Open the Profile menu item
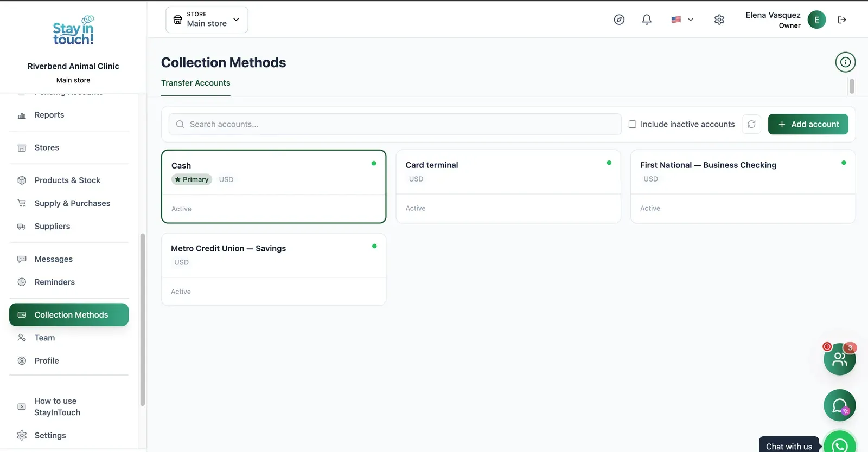The height and width of the screenshot is (452, 868). tap(69, 360)
